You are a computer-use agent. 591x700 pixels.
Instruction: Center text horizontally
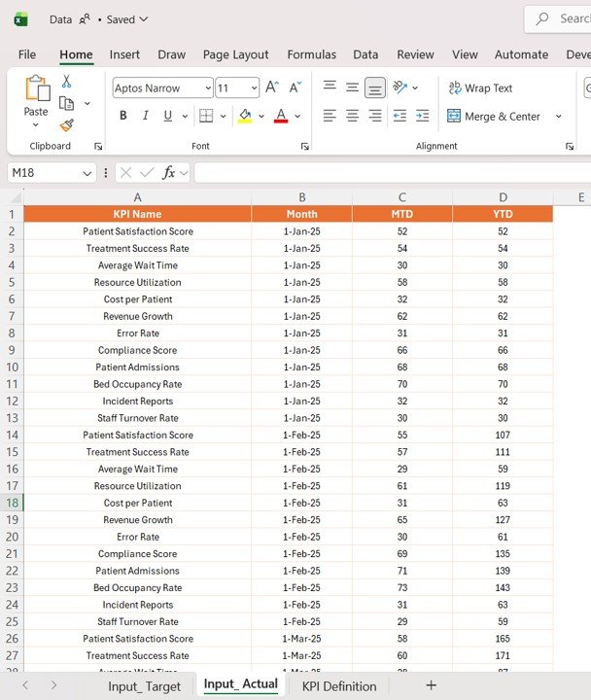tap(352, 116)
